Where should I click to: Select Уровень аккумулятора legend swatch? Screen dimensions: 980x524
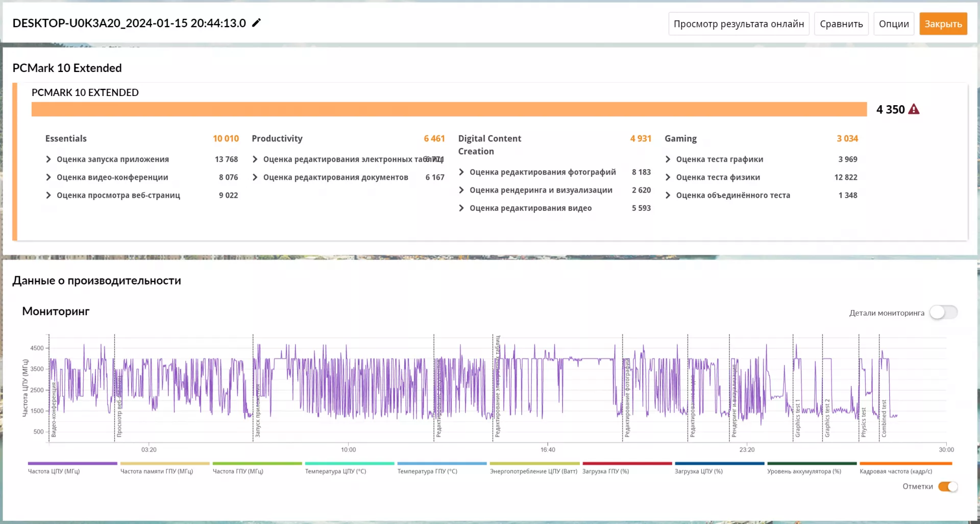812,464
